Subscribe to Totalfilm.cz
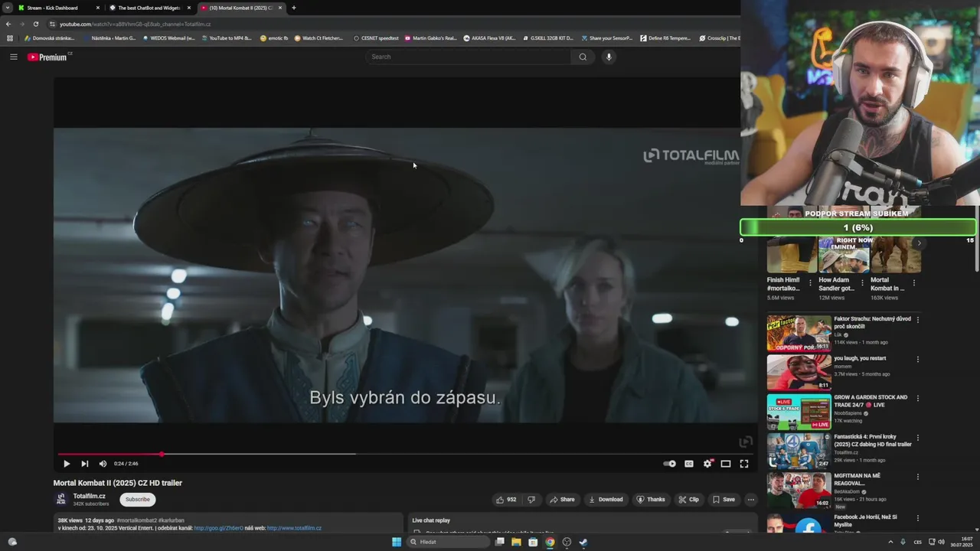Image resolution: width=980 pixels, height=551 pixels. 138,500
